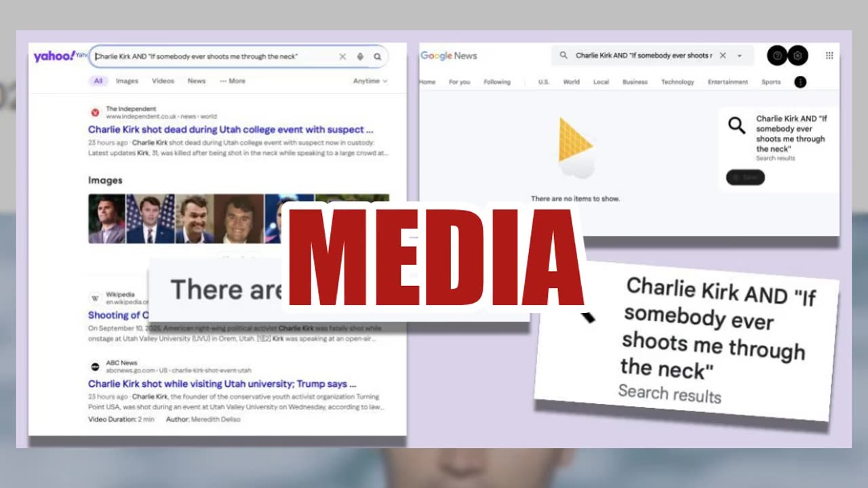The image size is (868, 488).
Task: Open the first image thumbnail in Yahoo Images
Action: (106, 219)
